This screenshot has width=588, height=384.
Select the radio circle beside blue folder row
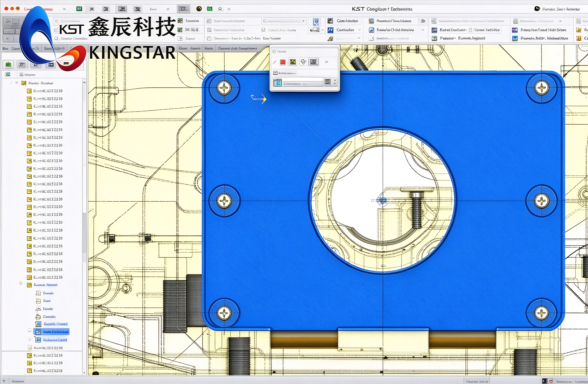coord(21,284)
